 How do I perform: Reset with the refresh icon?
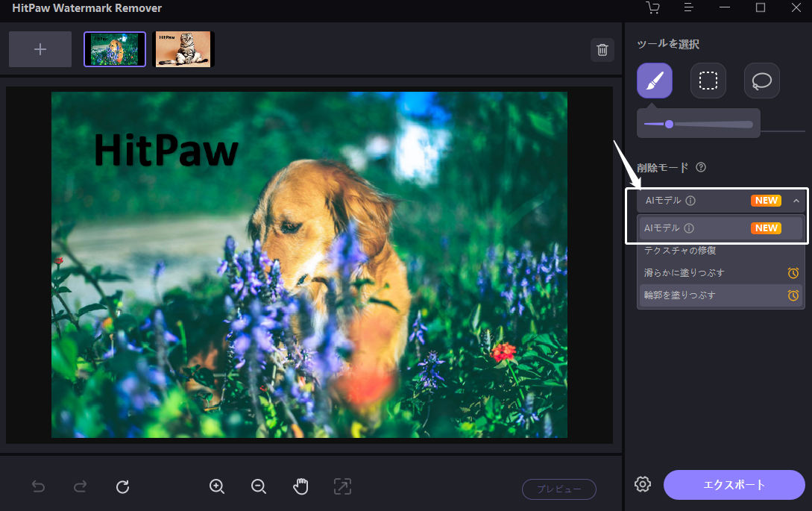(x=123, y=486)
